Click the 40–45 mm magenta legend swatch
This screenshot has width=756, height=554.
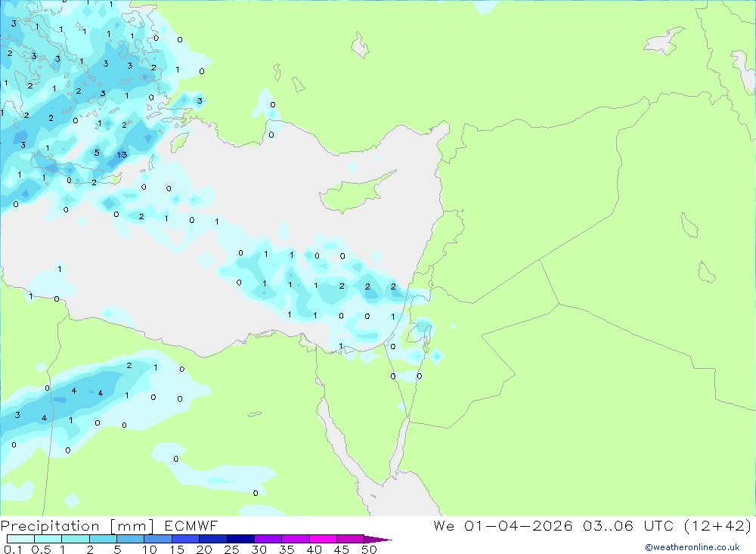click(x=323, y=539)
